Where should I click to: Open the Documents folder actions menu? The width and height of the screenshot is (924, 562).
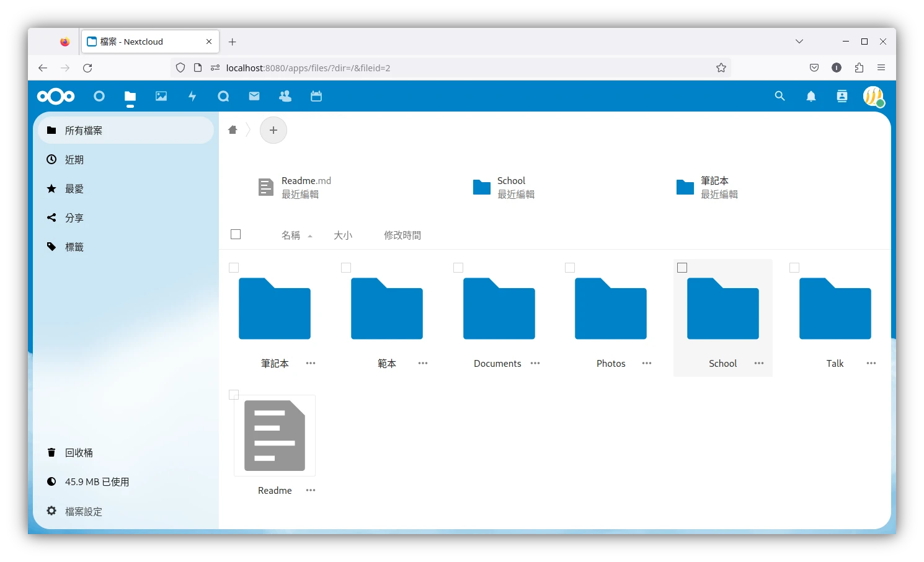(535, 363)
